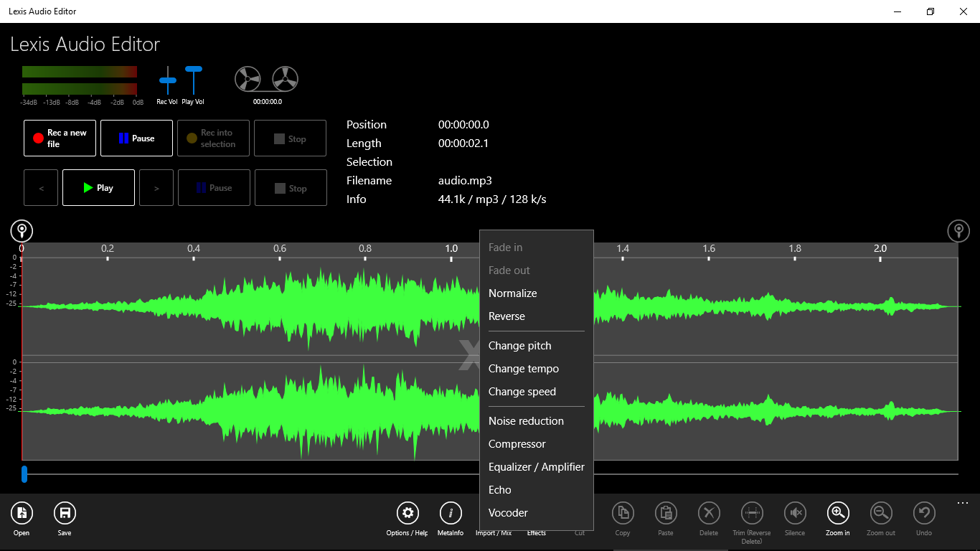Image resolution: width=980 pixels, height=551 pixels.
Task: Click the Open file icon
Action: [x=22, y=513]
